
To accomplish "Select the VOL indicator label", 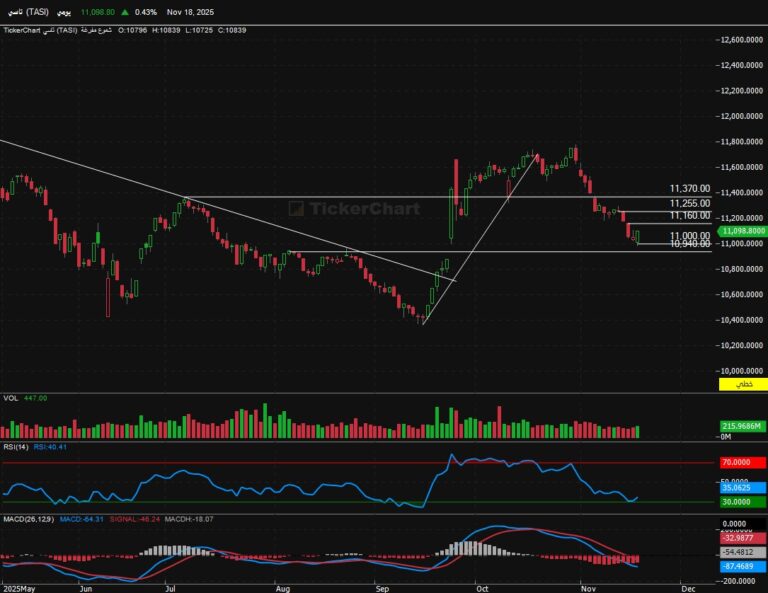I will pyautogui.click(x=12, y=398).
